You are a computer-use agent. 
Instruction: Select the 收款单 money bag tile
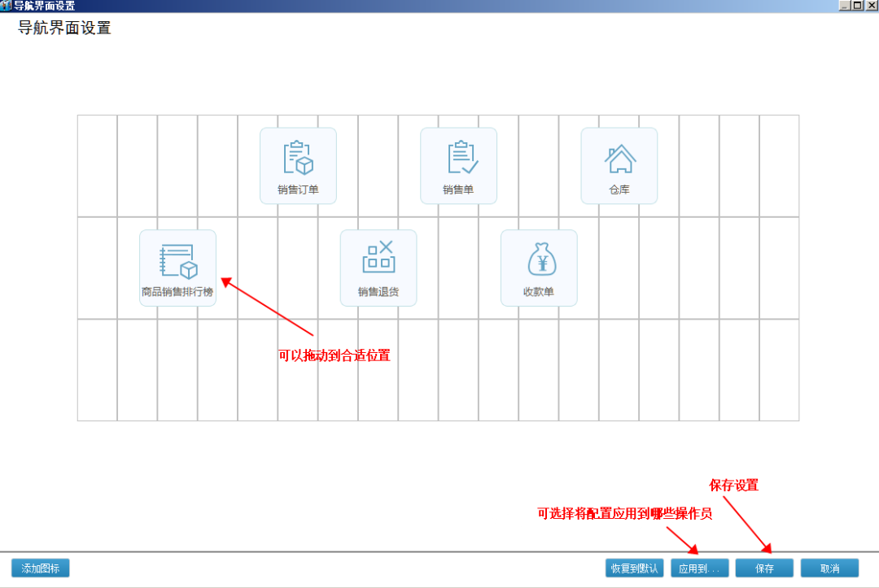click(539, 268)
